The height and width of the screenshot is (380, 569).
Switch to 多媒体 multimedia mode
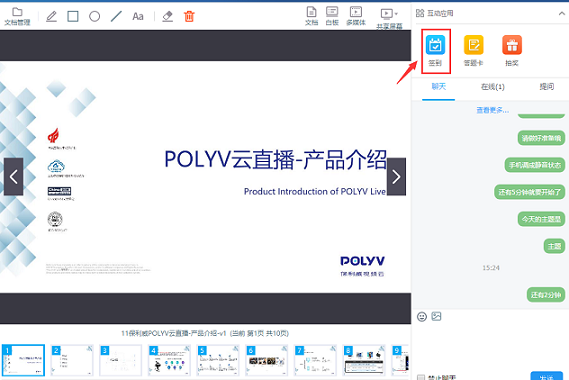(356, 16)
